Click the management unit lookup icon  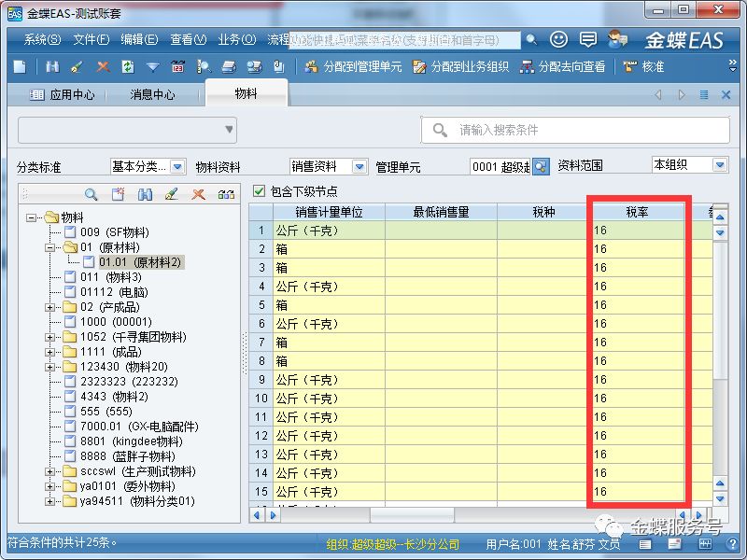pos(541,167)
